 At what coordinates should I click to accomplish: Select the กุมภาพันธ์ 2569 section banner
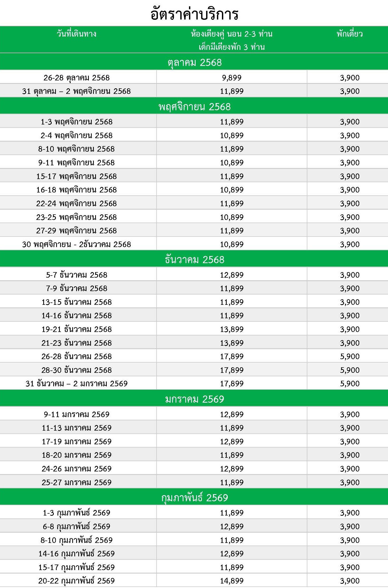pos(194,498)
